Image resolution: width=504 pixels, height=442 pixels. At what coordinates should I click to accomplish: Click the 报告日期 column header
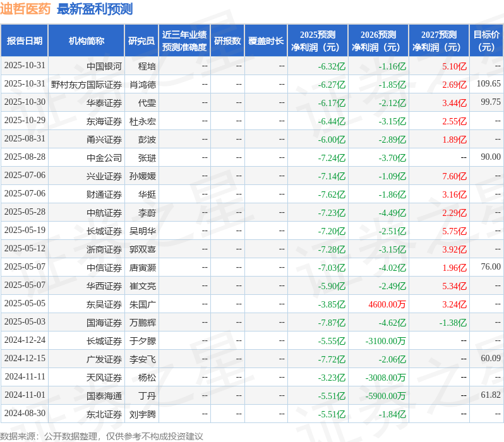(x=25, y=41)
